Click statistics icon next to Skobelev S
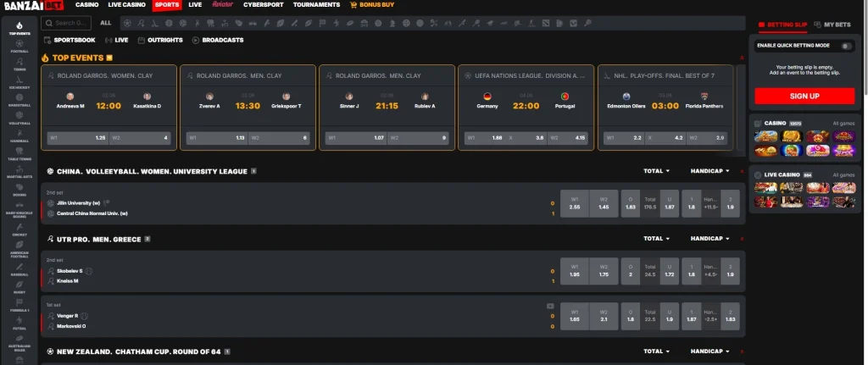Viewport: 868px width, 365px height. pos(89,272)
